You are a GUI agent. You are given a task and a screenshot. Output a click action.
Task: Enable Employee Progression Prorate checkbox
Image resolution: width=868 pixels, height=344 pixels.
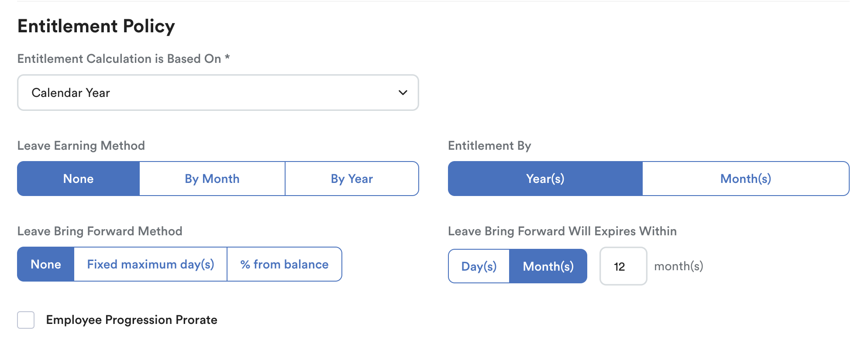pos(26,320)
